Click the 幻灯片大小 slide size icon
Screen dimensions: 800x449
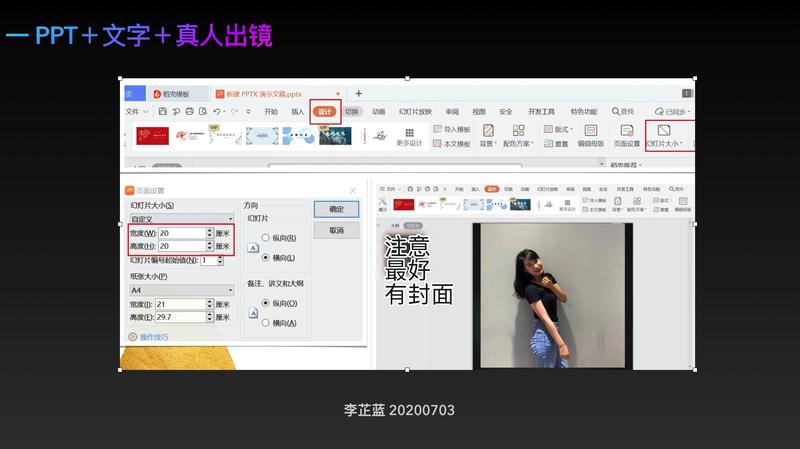coord(664,130)
